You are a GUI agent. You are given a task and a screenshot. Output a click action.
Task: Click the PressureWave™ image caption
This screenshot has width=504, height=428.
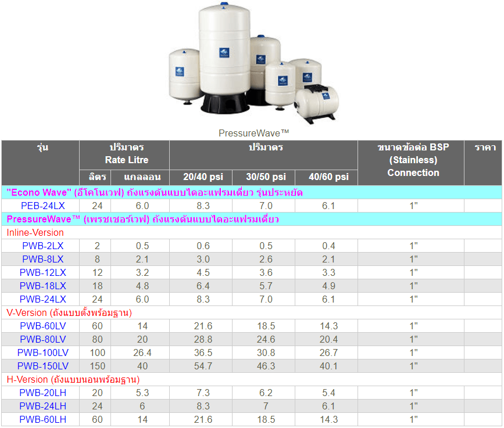253,133
